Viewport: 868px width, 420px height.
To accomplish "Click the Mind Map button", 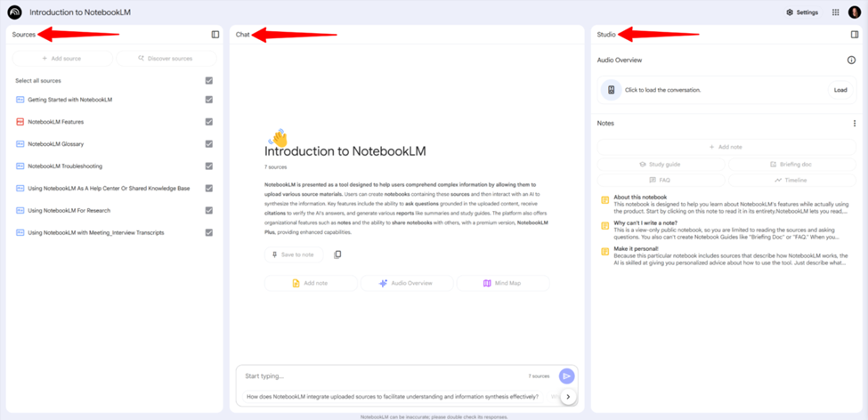I will tap(503, 283).
